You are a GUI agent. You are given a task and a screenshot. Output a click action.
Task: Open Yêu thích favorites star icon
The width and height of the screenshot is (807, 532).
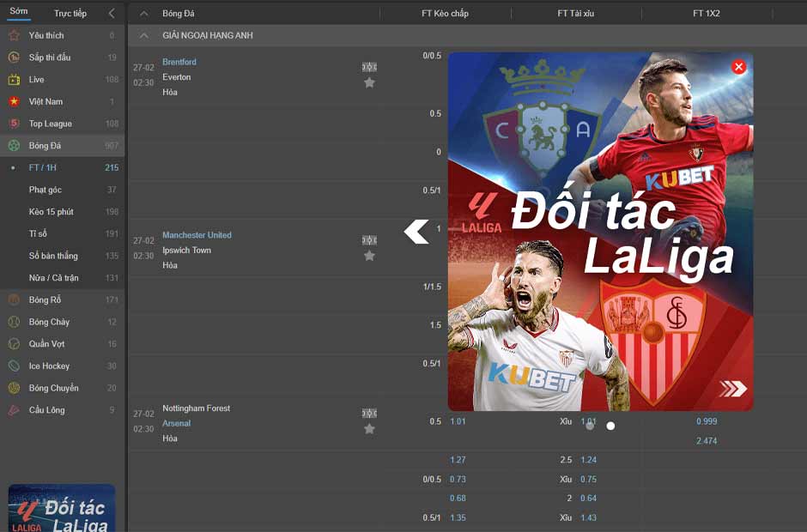(14, 35)
